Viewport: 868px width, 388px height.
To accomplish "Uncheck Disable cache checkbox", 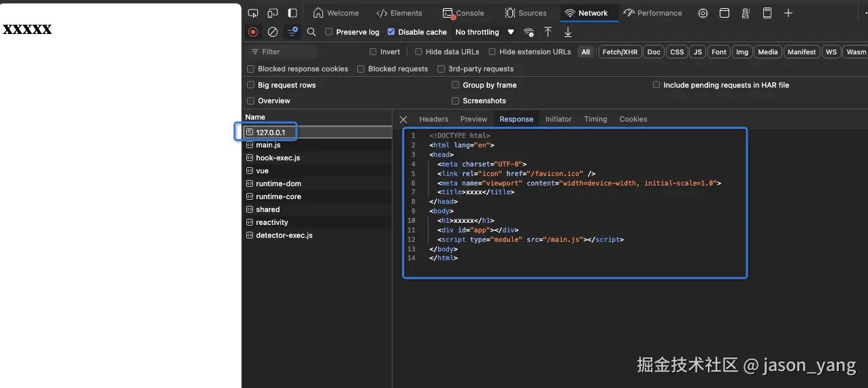I will click(391, 32).
